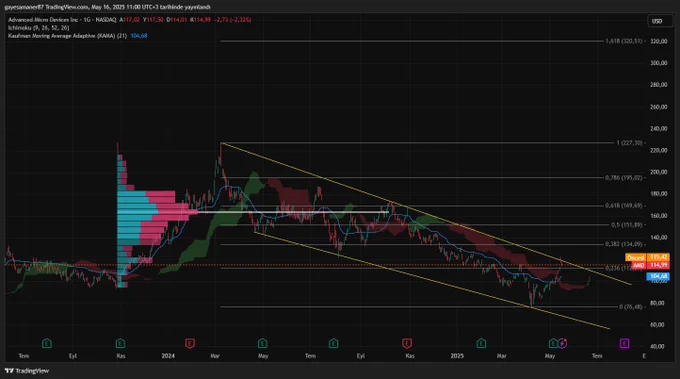Open the green earnings marker above the first Kas label
This screenshot has height=379, width=680.
coord(121,343)
